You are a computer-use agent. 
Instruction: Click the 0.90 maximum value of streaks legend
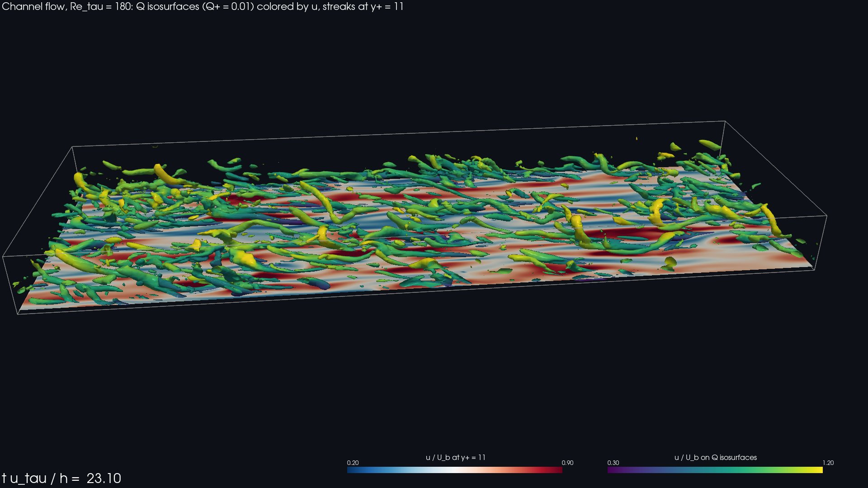[x=567, y=463]
